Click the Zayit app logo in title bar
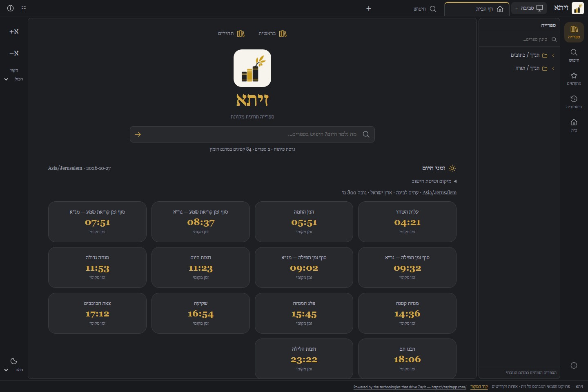 [578, 8]
